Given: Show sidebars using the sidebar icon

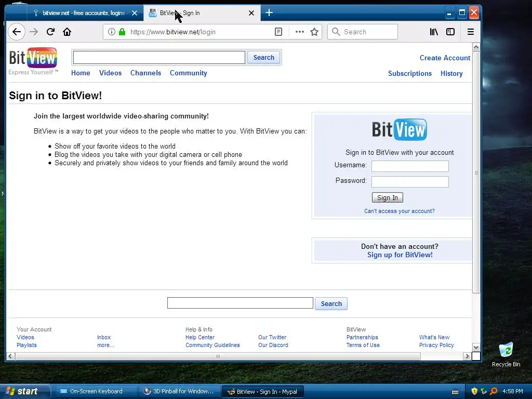Looking at the screenshot, I should pos(450,32).
